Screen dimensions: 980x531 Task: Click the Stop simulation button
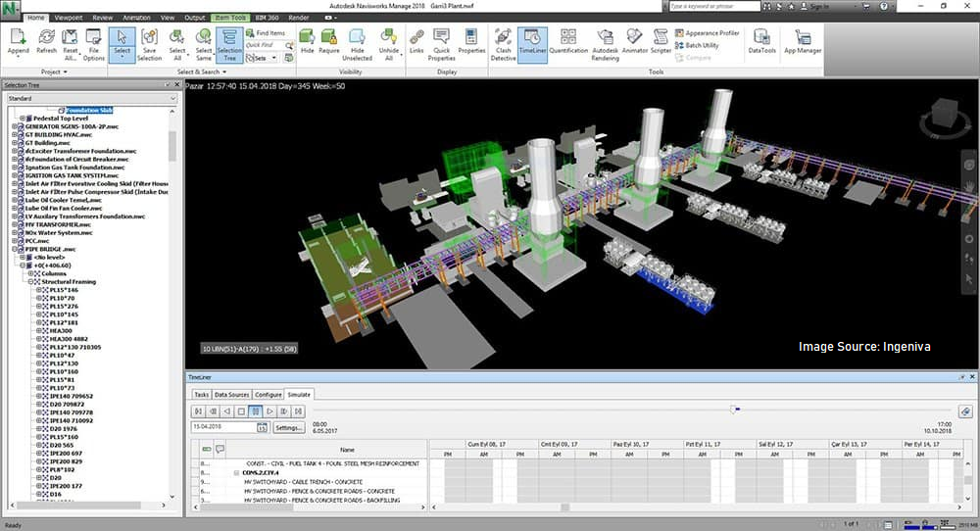click(241, 411)
